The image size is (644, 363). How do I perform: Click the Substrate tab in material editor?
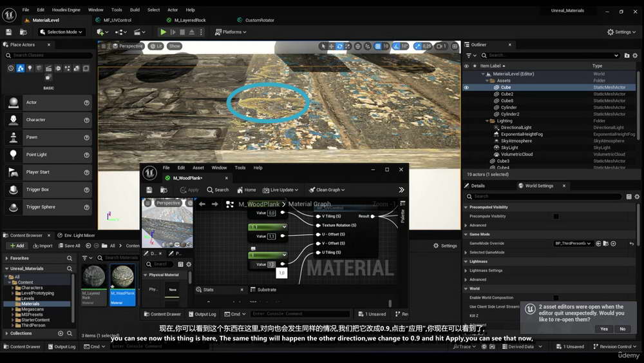click(x=263, y=290)
